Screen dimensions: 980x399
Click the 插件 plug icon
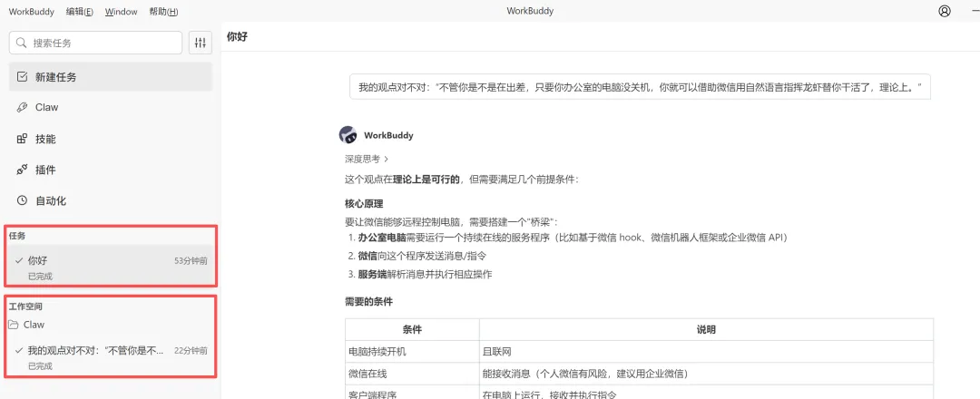tap(22, 170)
